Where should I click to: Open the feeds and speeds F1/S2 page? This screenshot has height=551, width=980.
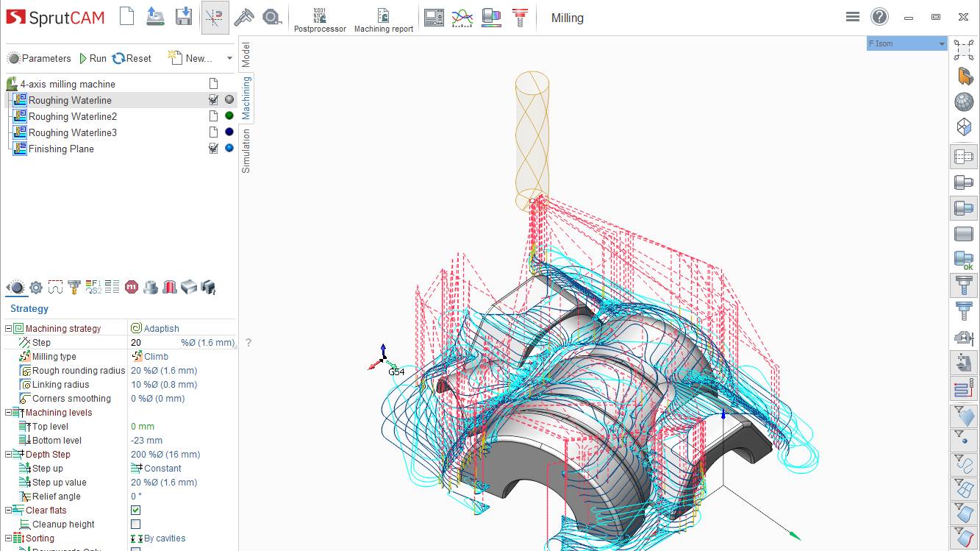(93, 287)
